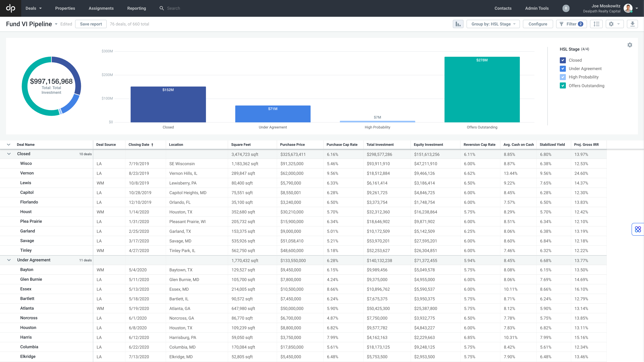Screen dimensions: 644x362
Task: Open the Group by: HSL Stage dropdown
Action: coord(493,24)
